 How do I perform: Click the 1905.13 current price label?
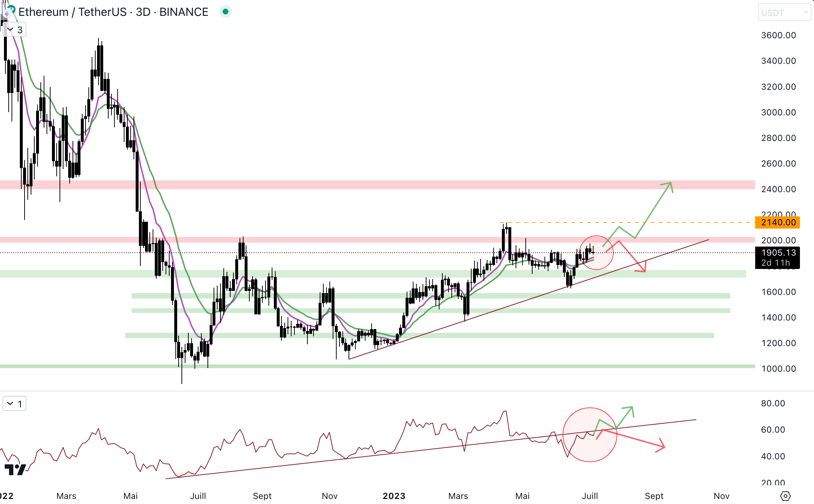pyautogui.click(x=778, y=253)
